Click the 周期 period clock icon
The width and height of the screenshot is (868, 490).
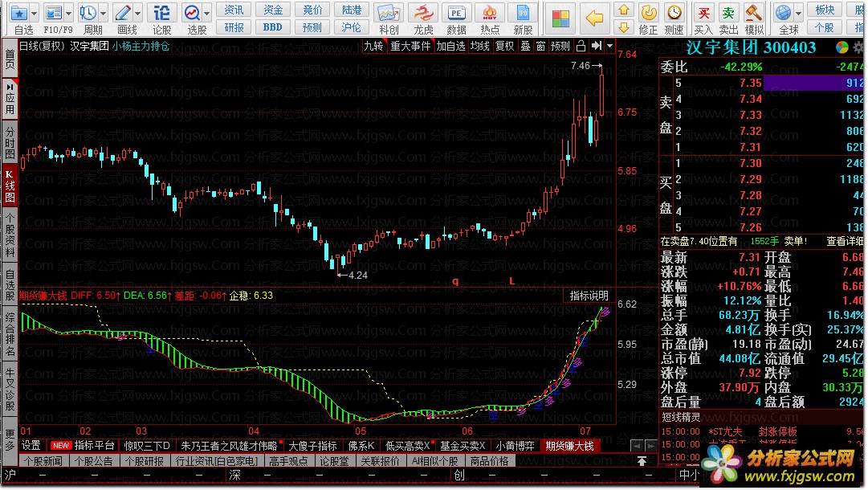pyautogui.click(x=88, y=13)
